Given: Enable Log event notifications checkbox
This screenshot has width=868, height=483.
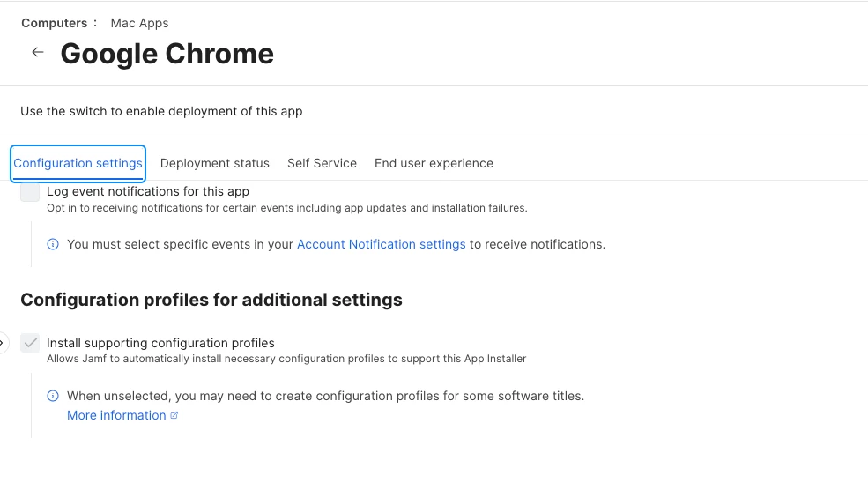Looking at the screenshot, I should pyautogui.click(x=30, y=192).
